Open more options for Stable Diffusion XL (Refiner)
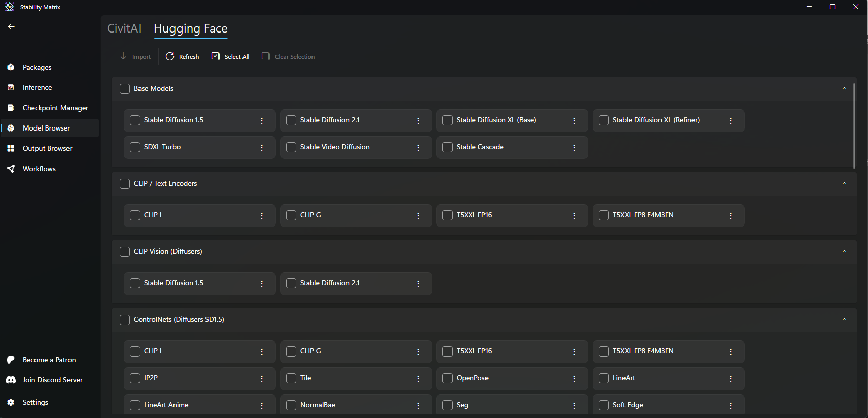This screenshot has height=418, width=868. pyautogui.click(x=731, y=121)
